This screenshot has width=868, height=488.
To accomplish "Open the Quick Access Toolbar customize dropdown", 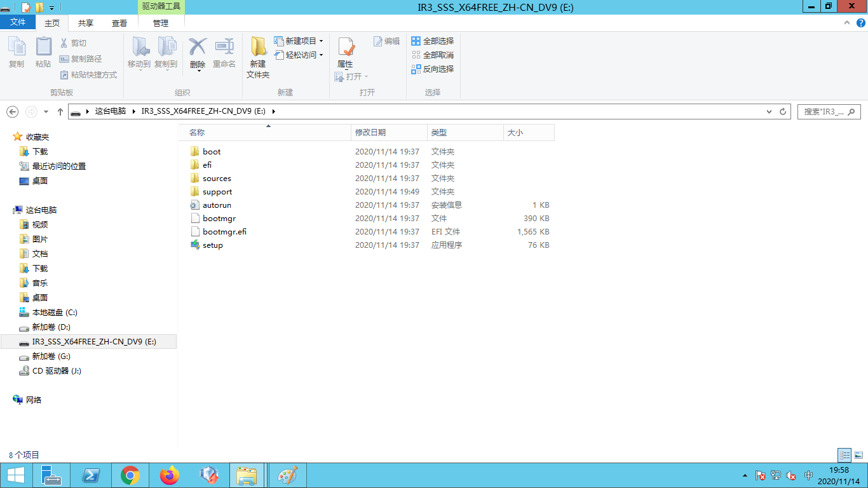I will pos(51,8).
